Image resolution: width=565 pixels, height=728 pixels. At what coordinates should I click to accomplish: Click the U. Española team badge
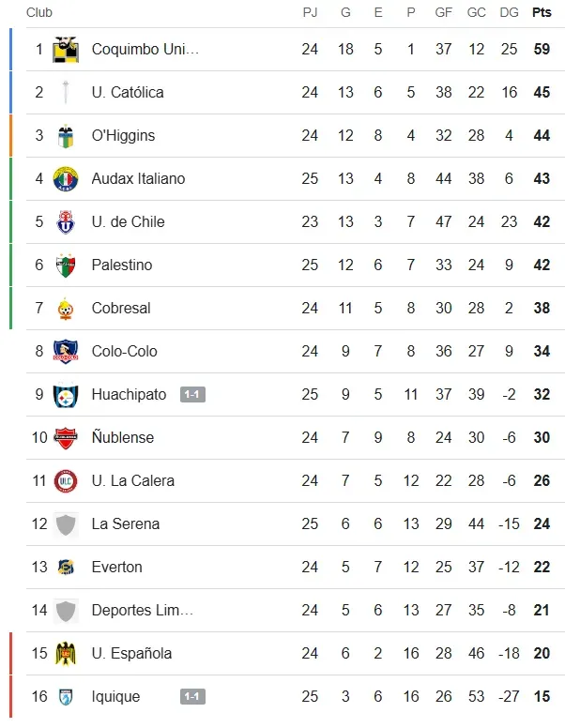(66, 653)
